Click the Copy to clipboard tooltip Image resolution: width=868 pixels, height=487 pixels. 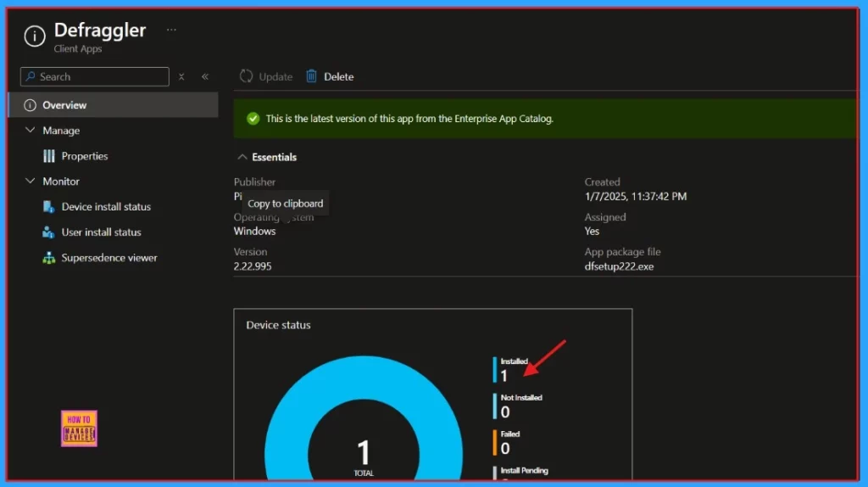(285, 204)
